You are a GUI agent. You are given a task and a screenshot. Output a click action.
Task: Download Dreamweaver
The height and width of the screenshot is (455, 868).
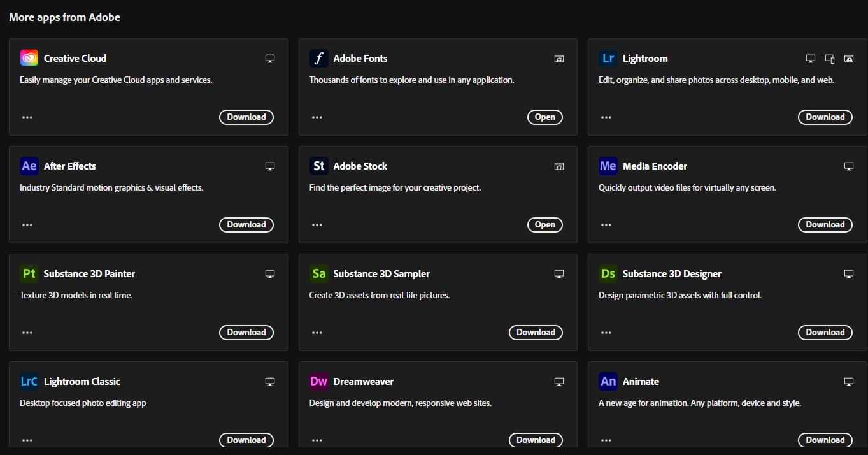point(536,440)
